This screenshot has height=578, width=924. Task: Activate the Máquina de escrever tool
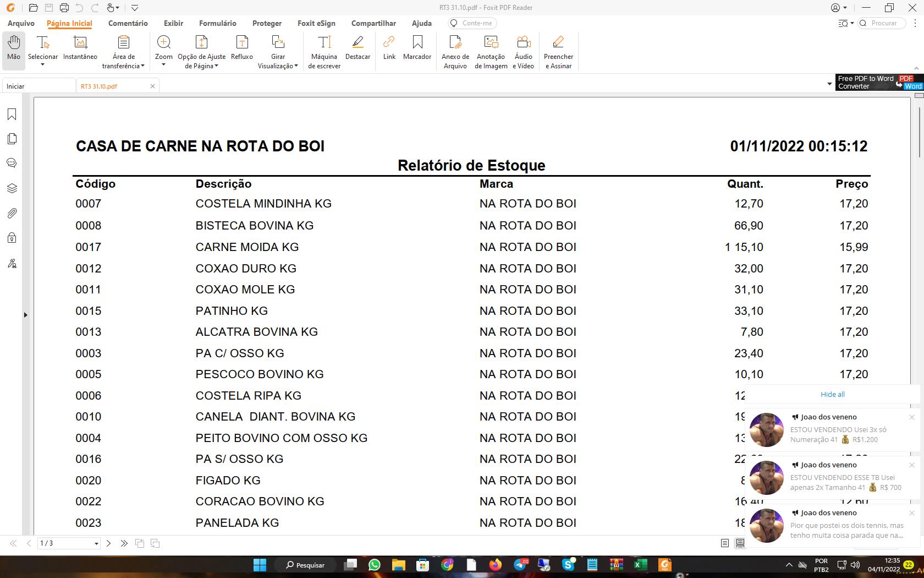(x=324, y=52)
